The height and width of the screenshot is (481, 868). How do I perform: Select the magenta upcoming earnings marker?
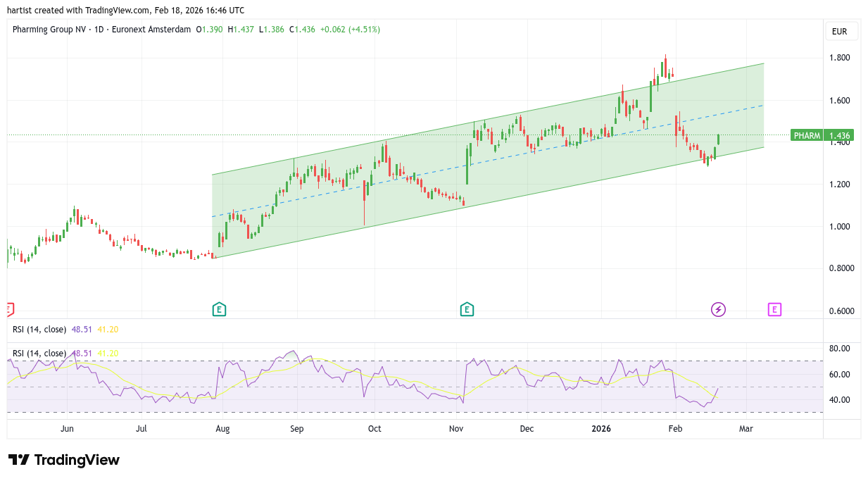[774, 309]
